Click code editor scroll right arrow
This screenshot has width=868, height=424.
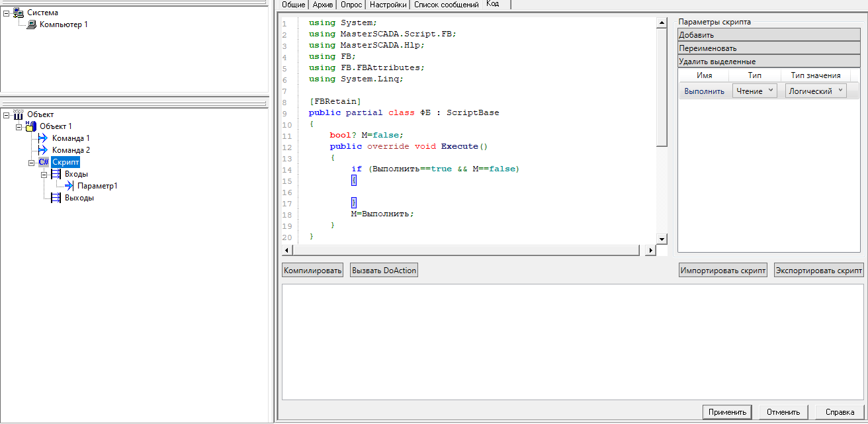click(x=651, y=250)
